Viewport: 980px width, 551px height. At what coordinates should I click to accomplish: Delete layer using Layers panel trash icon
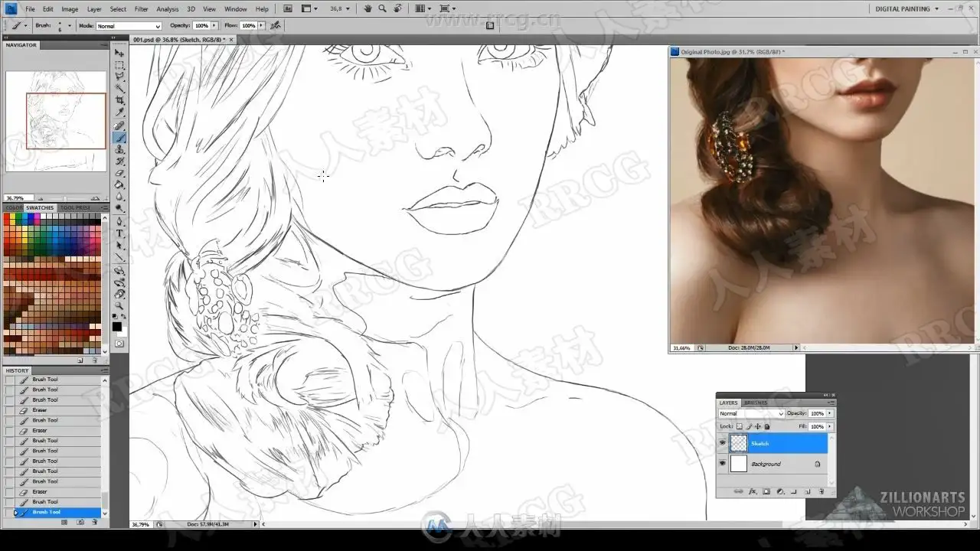point(822,491)
